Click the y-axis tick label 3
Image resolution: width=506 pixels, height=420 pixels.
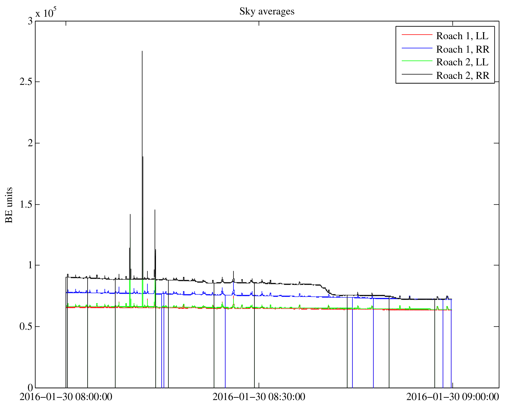[x=30, y=21]
